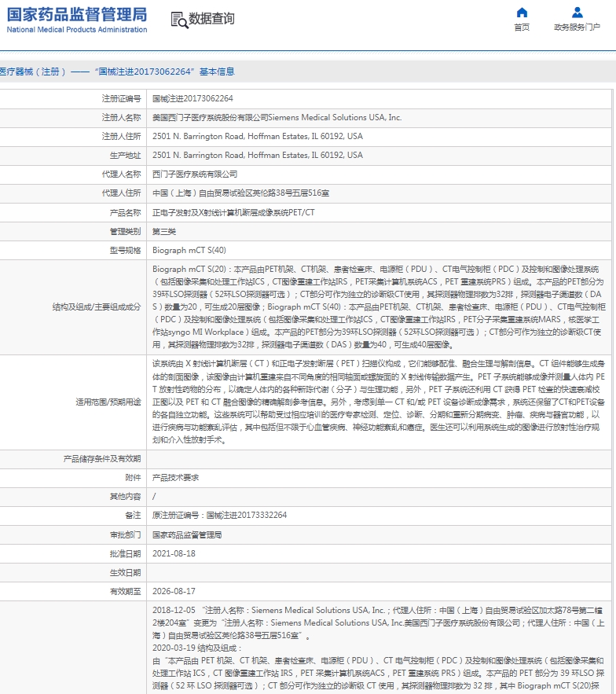The width and height of the screenshot is (616, 694).
Task: Click the 数据查询 magnifier document icon
Action: [x=179, y=20]
